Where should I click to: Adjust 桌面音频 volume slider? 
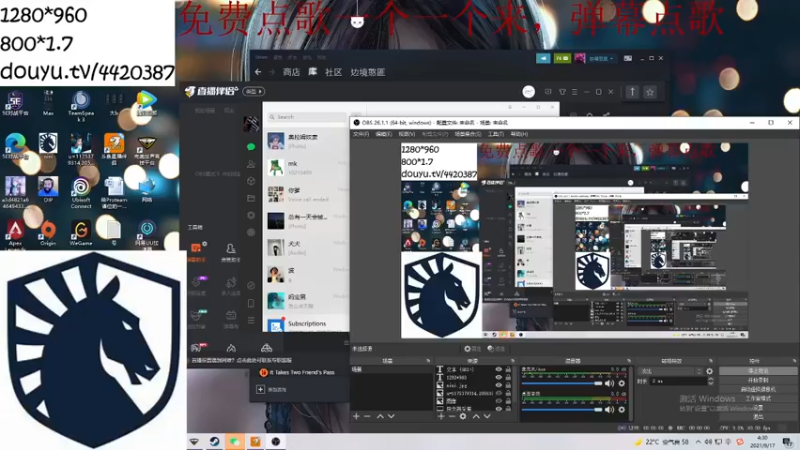pos(562,409)
